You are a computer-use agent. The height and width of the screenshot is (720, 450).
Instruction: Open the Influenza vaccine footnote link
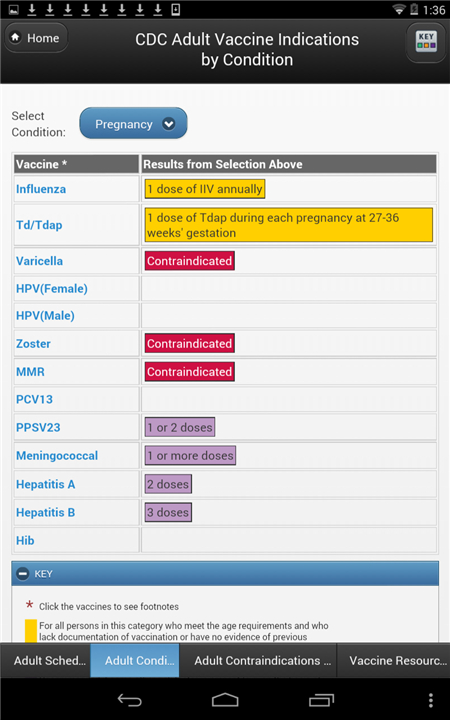41,189
